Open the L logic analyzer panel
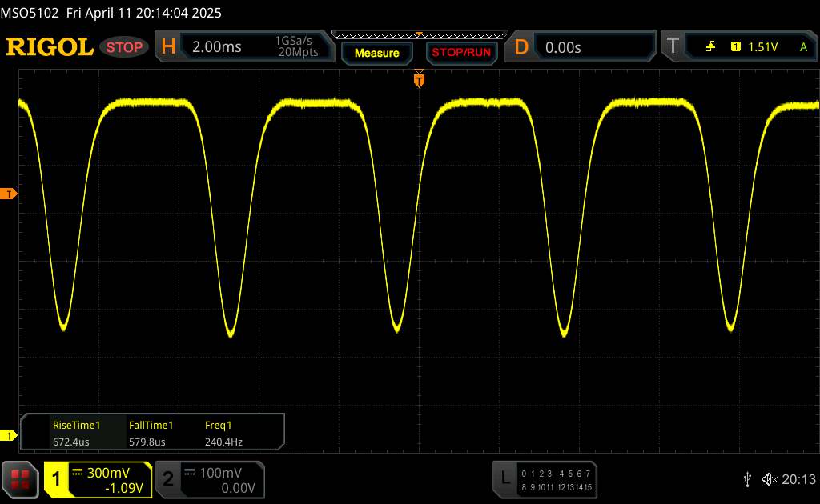The image size is (820, 504). (545, 479)
